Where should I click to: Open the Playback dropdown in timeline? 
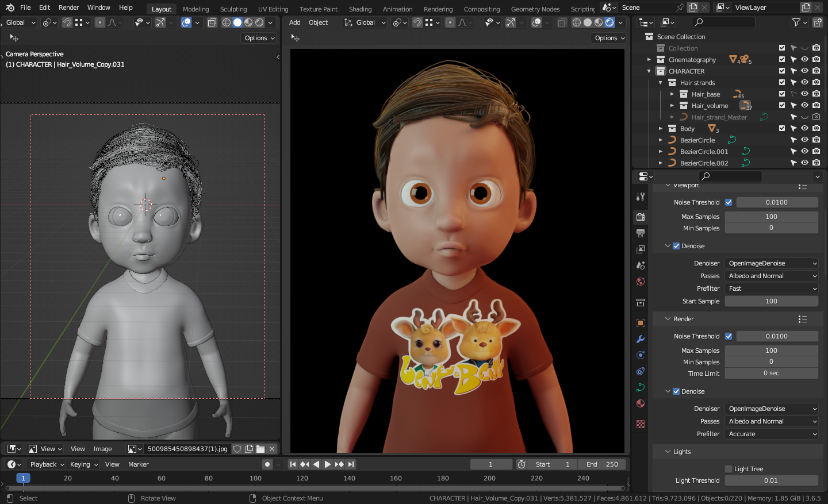click(x=47, y=464)
